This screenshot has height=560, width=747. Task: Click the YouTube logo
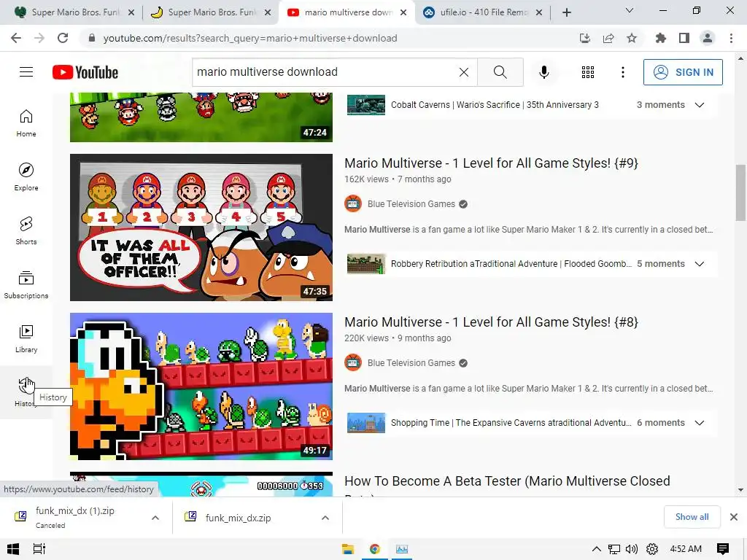pyautogui.click(x=85, y=72)
